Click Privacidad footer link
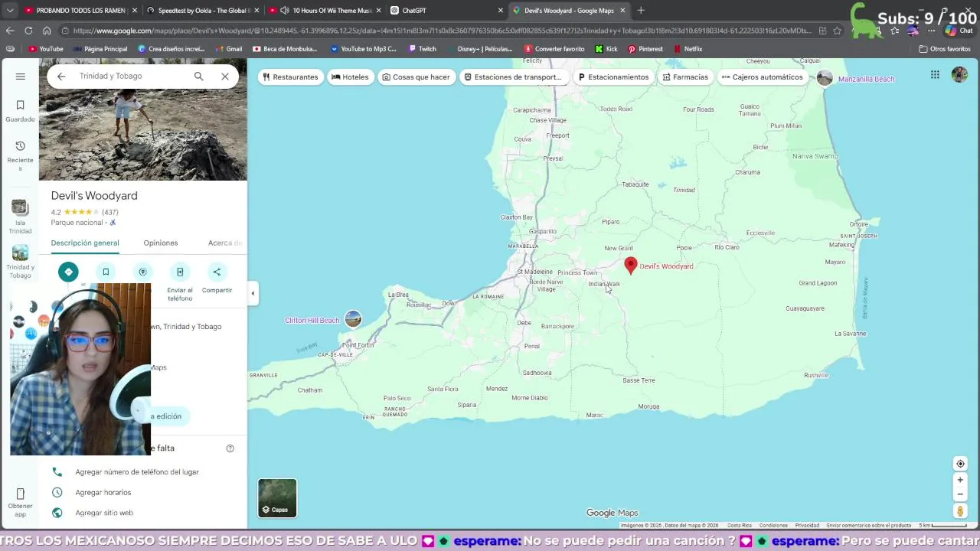The image size is (980, 551). tap(807, 526)
